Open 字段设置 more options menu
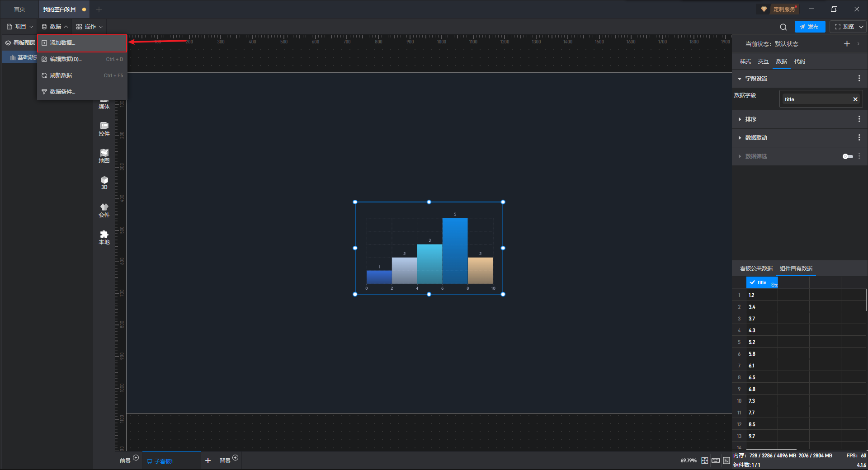Viewport: 868px width, 470px height. pyautogui.click(x=859, y=79)
